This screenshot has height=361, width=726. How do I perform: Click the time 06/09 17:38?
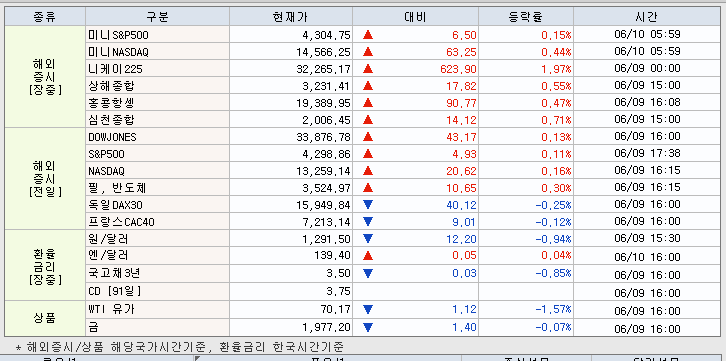point(647,153)
